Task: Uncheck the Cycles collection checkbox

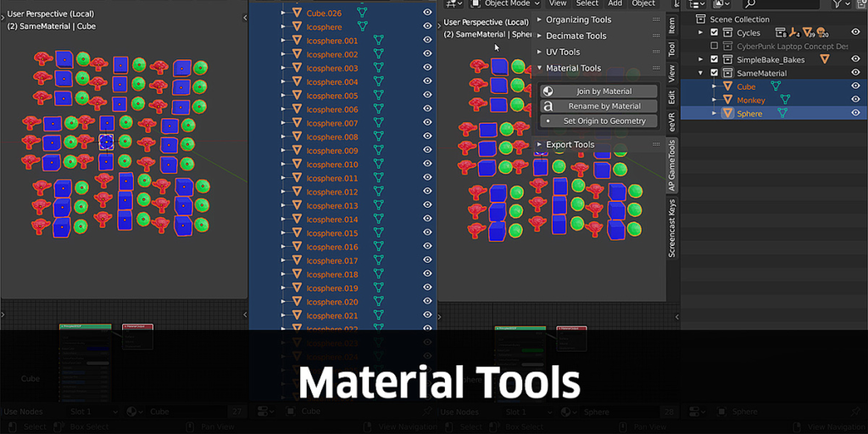Action: coord(714,33)
